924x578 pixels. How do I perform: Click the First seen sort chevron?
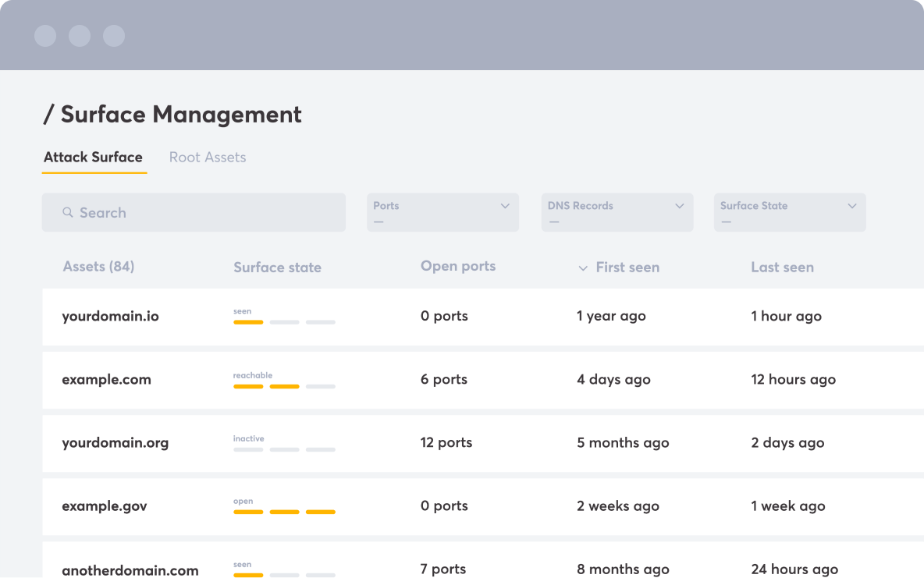(583, 268)
